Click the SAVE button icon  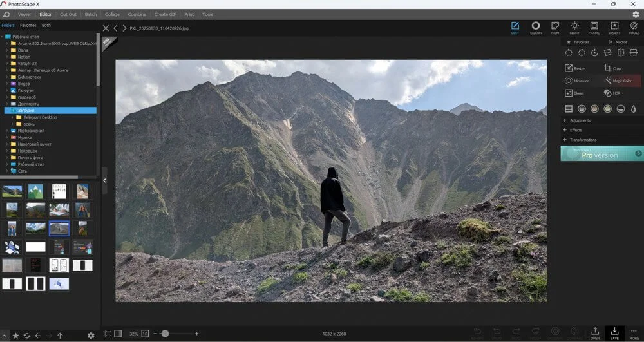pos(614,334)
